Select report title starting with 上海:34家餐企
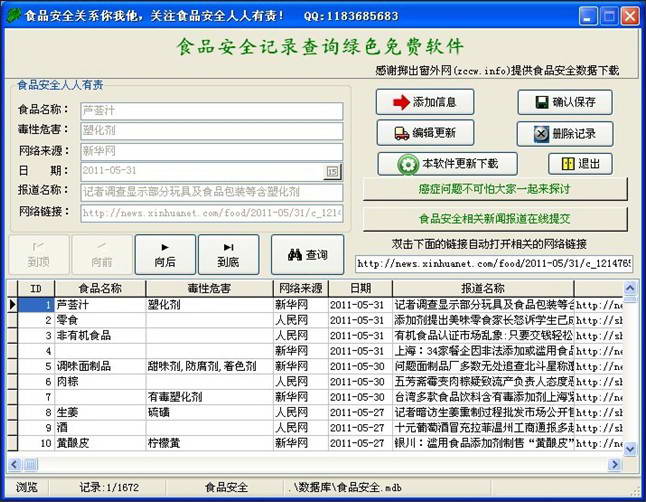This screenshot has width=646, height=502. click(x=483, y=351)
